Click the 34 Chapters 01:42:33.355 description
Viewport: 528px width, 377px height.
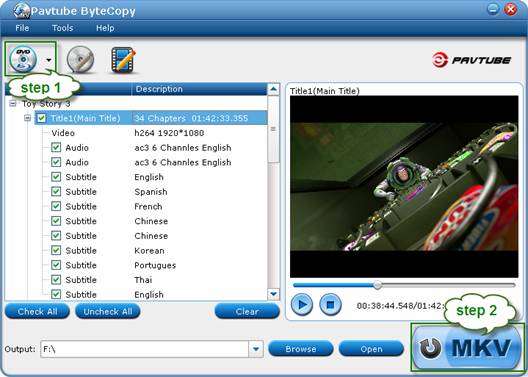pyautogui.click(x=191, y=118)
